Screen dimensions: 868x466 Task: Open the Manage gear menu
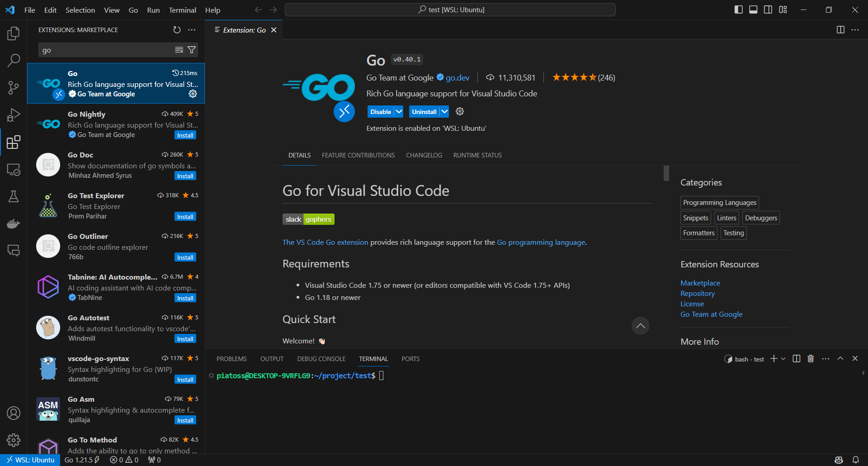(x=14, y=440)
